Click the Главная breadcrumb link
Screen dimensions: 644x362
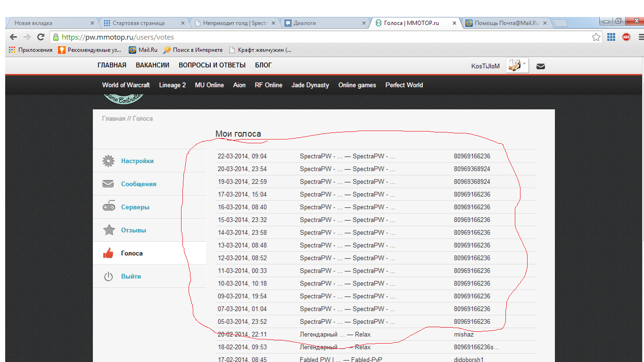point(114,119)
